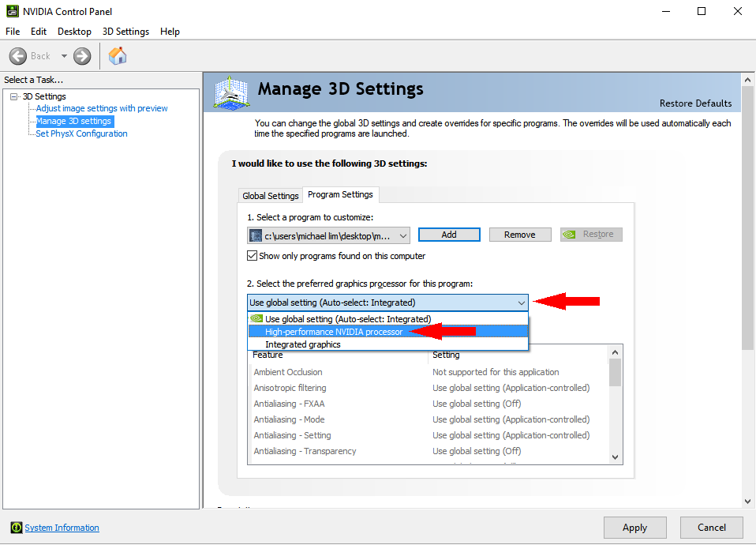
Task: Open the 3D Settings menu
Action: [x=125, y=32]
